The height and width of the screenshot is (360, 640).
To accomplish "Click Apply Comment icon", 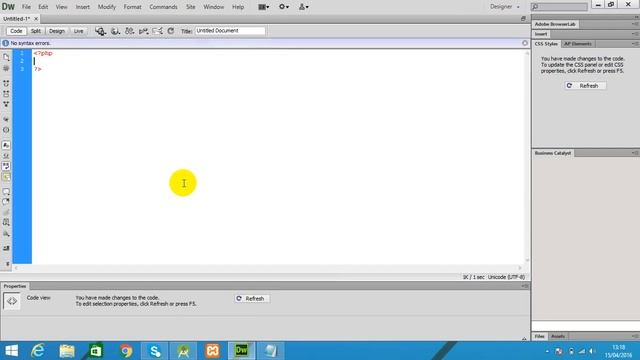I will tap(6, 191).
